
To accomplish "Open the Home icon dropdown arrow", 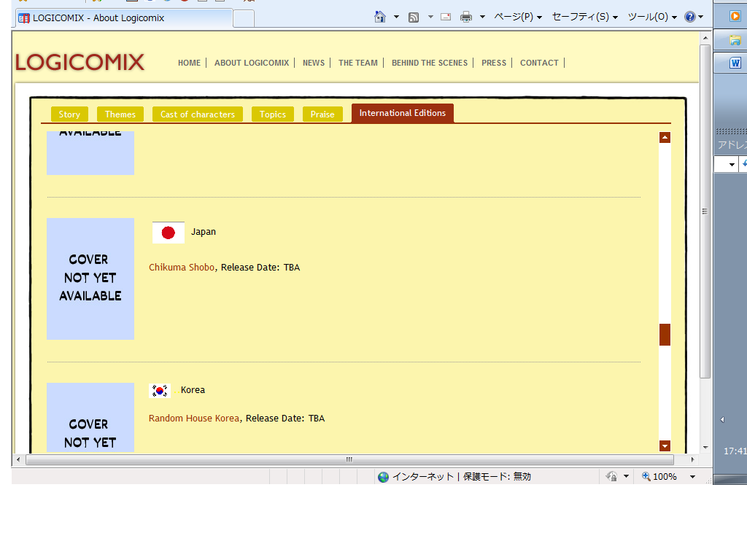I will 396,17.
